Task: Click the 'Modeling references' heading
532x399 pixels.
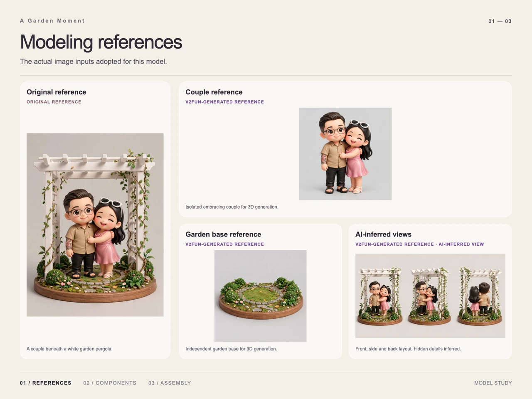Action: click(101, 42)
